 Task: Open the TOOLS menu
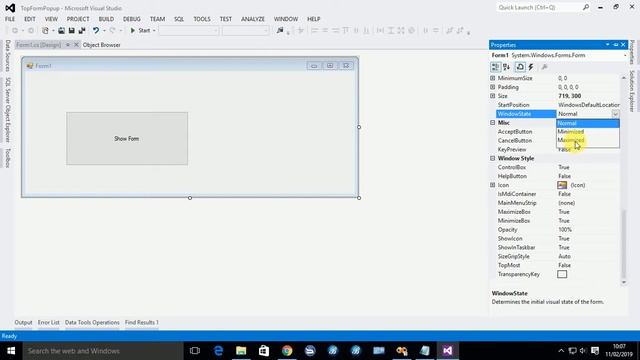pyautogui.click(x=202, y=19)
